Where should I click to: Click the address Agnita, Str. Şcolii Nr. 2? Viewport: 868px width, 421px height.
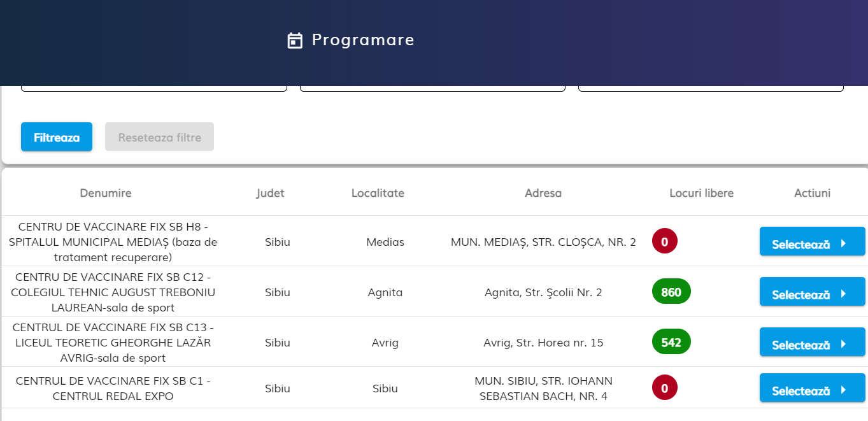click(543, 292)
